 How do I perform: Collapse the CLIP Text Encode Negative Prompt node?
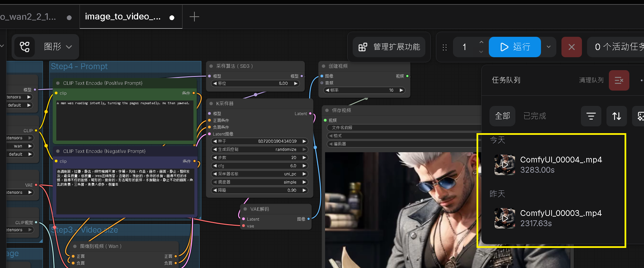tap(58, 151)
